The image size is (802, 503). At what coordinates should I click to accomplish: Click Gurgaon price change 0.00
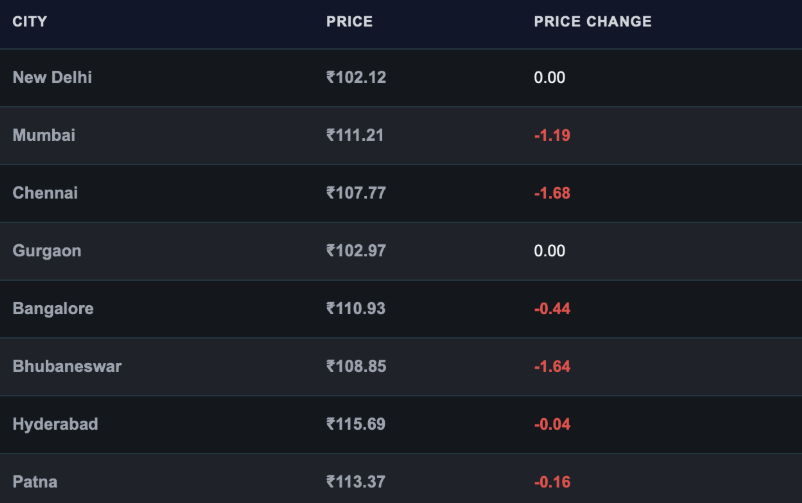point(549,251)
